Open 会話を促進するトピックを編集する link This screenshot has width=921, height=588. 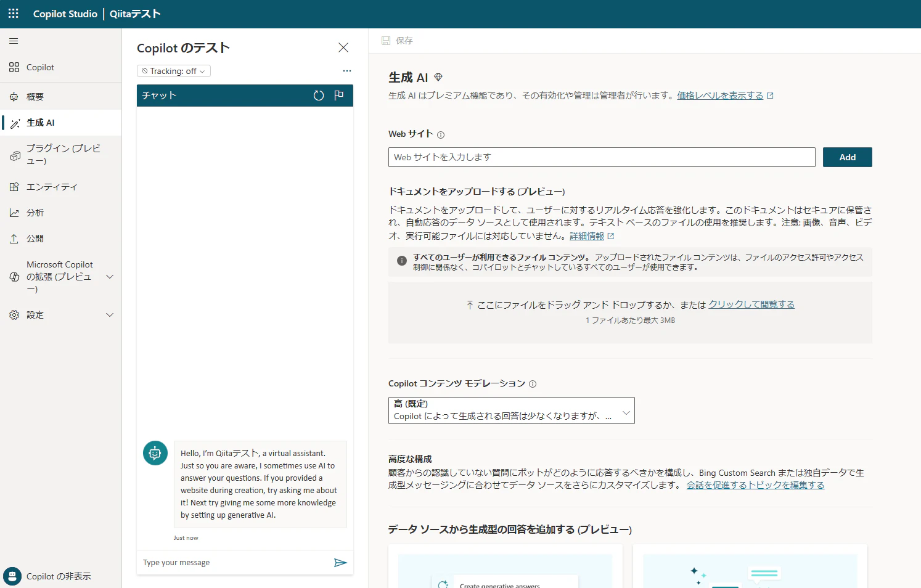(x=755, y=485)
